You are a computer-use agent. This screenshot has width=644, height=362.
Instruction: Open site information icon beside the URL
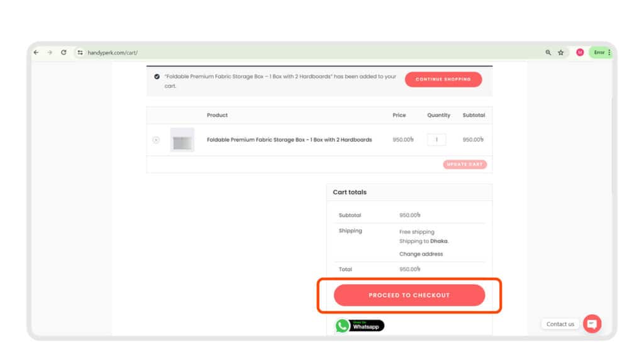[x=80, y=53]
